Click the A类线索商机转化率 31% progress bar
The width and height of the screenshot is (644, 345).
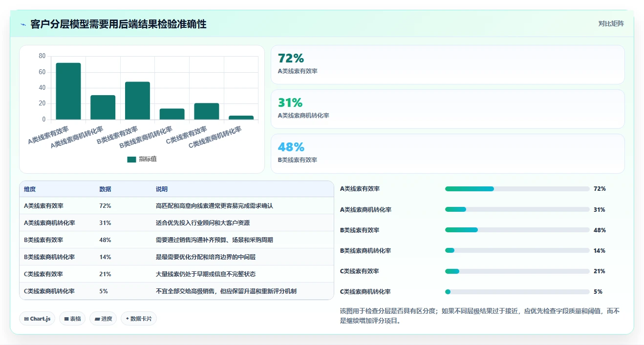click(x=517, y=209)
